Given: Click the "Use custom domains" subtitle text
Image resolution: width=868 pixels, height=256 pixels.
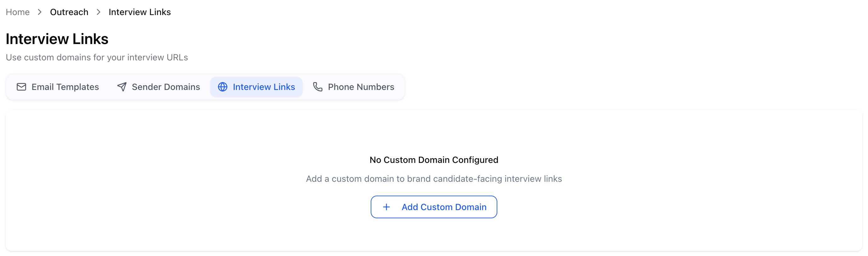Looking at the screenshot, I should (97, 58).
